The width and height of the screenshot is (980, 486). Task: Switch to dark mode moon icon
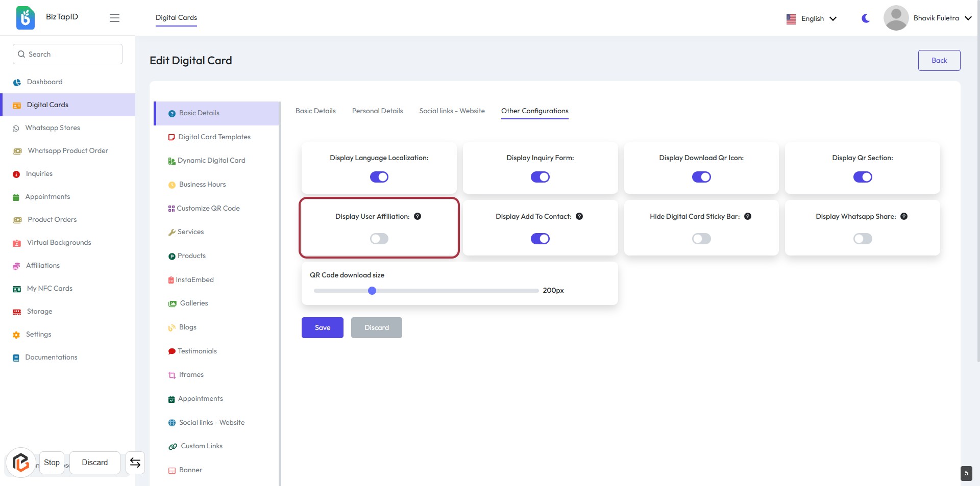(x=866, y=18)
